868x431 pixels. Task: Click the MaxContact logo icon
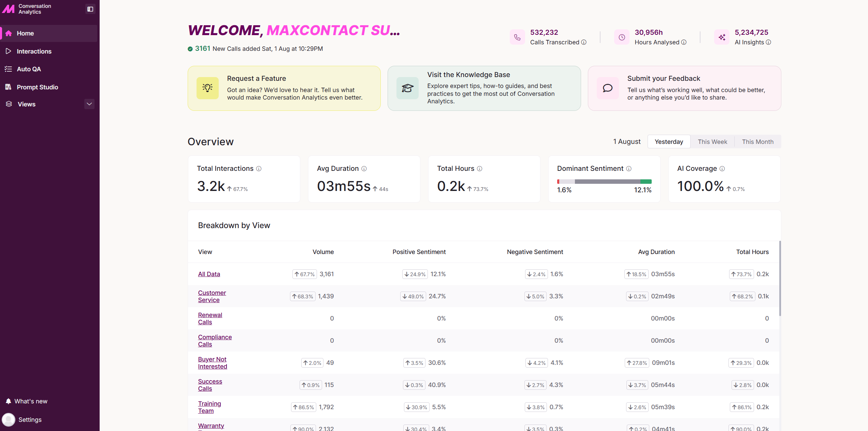tap(8, 9)
